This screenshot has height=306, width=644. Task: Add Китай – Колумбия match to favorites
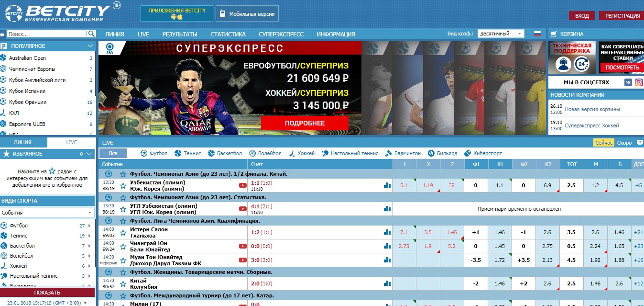coord(123,283)
